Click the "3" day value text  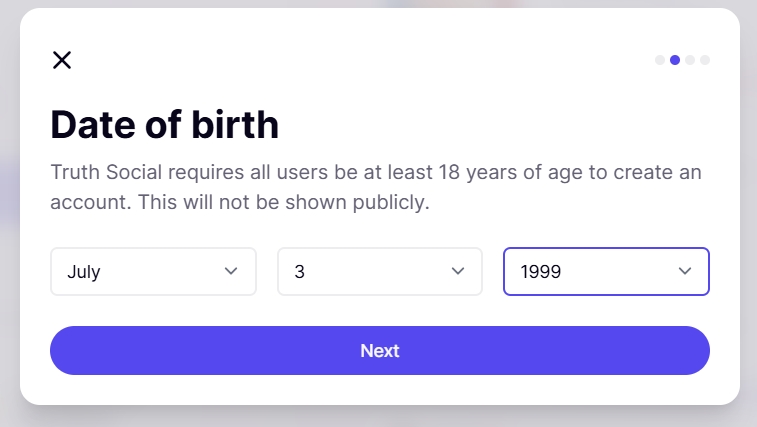(299, 271)
